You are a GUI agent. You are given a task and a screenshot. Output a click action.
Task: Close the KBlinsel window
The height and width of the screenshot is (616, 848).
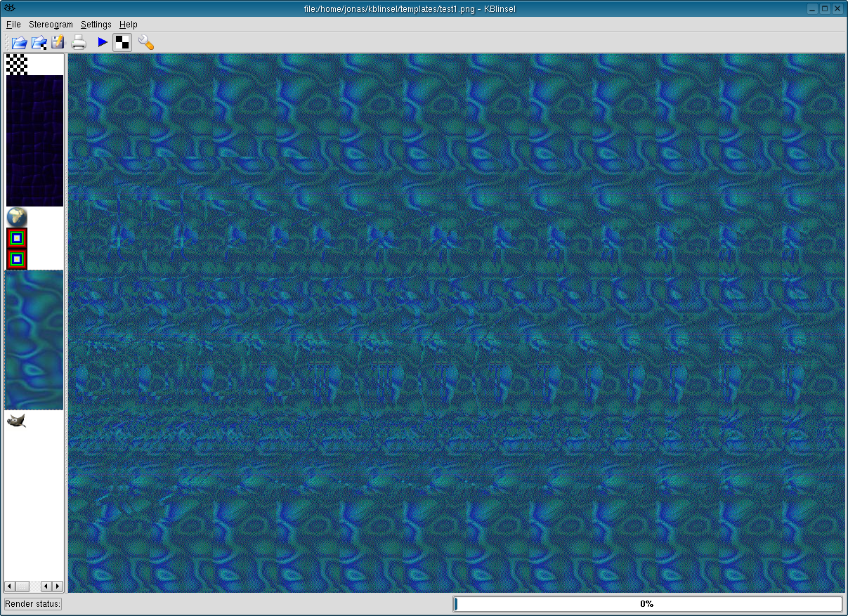coord(838,8)
